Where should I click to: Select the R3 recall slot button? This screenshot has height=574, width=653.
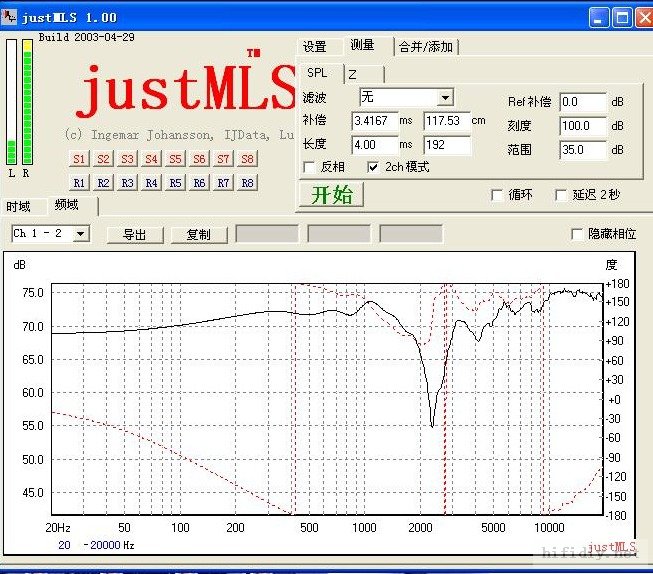point(127,183)
